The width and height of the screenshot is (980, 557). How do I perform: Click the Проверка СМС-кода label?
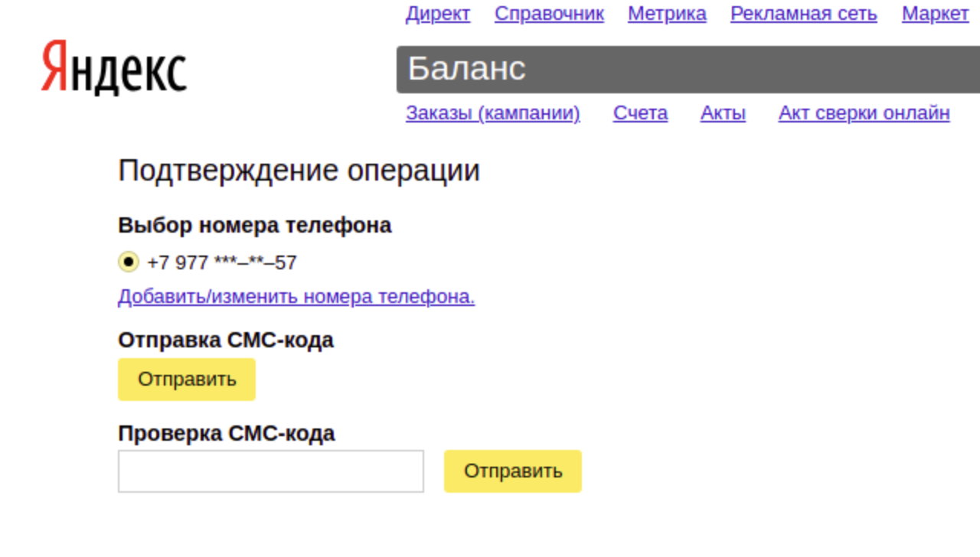coord(227,434)
